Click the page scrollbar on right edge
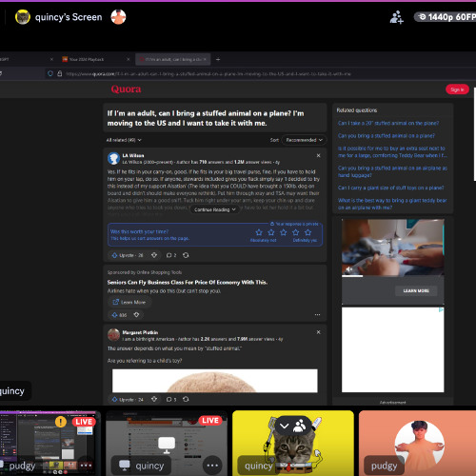Viewport: 476px width, 476px height. tap(475, 134)
